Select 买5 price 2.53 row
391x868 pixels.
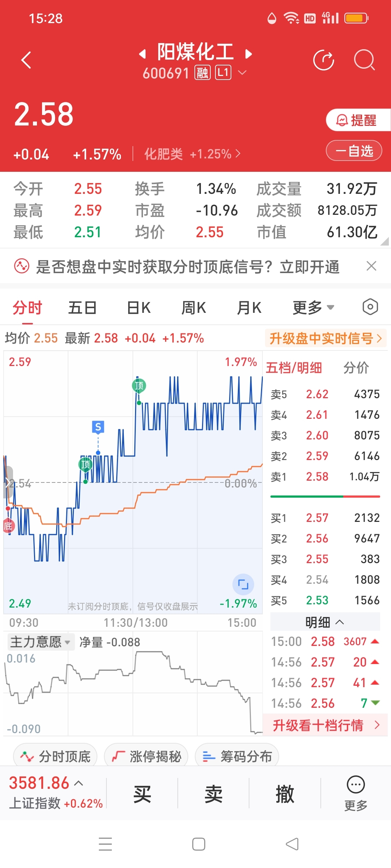(325, 600)
